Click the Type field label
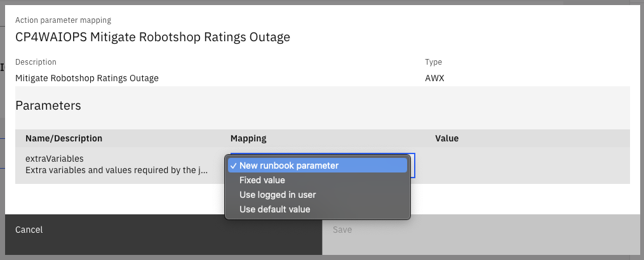The image size is (644, 260). (433, 62)
